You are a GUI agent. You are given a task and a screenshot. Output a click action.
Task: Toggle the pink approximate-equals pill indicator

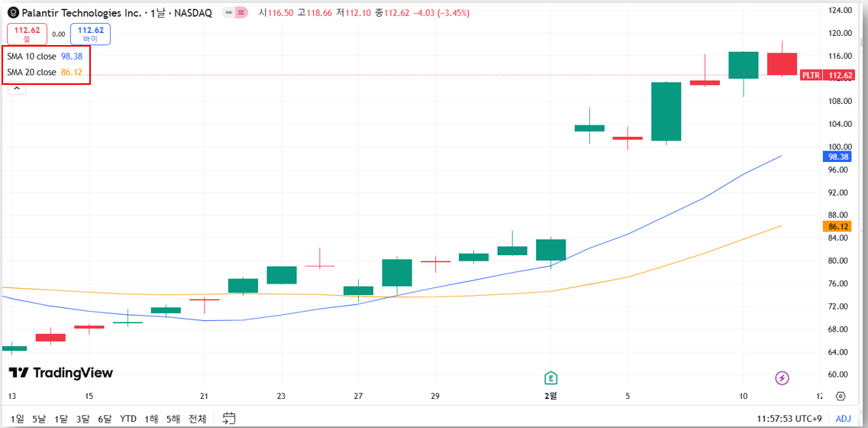point(240,13)
